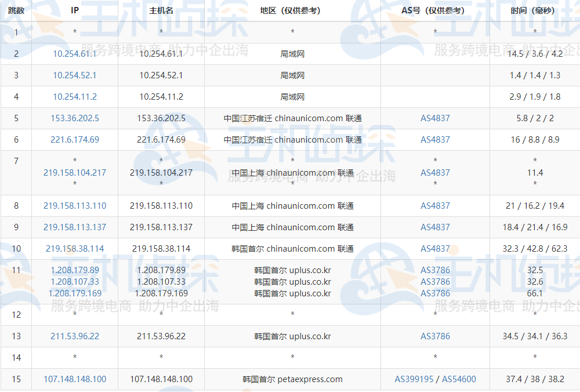Screen dimensions: 580x392
Task: Click 219.158.104.217 in hop 7
Action: coord(75,172)
